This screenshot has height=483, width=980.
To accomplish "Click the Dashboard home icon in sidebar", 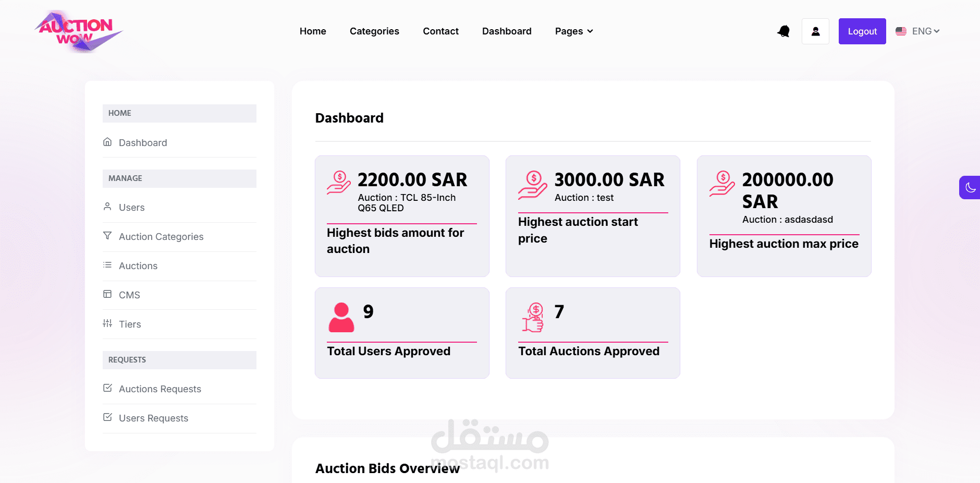I will click(x=107, y=142).
